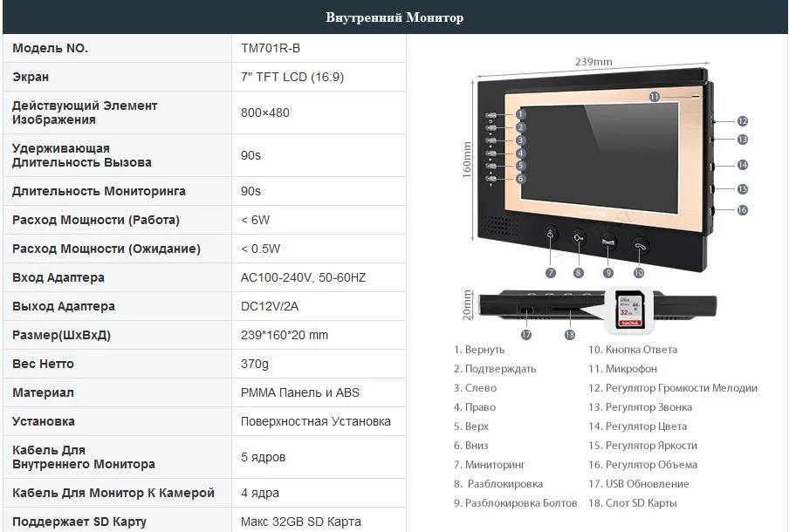Click "Кабель Для Внутреннего Монитора" label
The width and height of the screenshot is (789, 532).
84,457
